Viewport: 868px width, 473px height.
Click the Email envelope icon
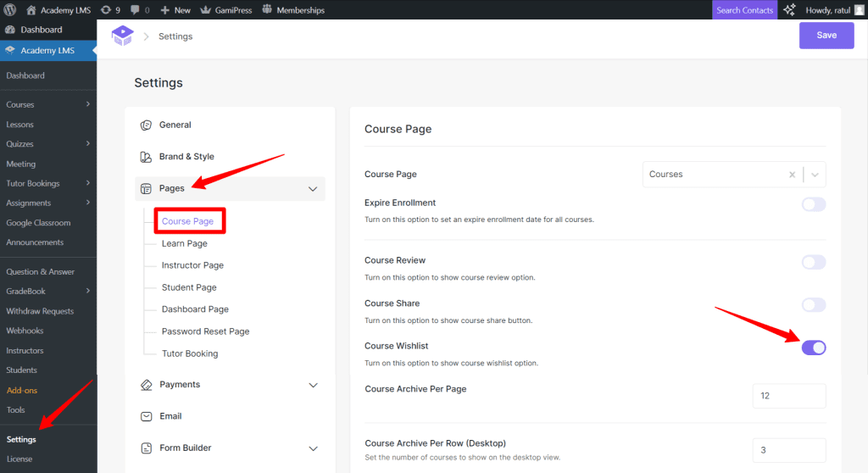(x=146, y=416)
